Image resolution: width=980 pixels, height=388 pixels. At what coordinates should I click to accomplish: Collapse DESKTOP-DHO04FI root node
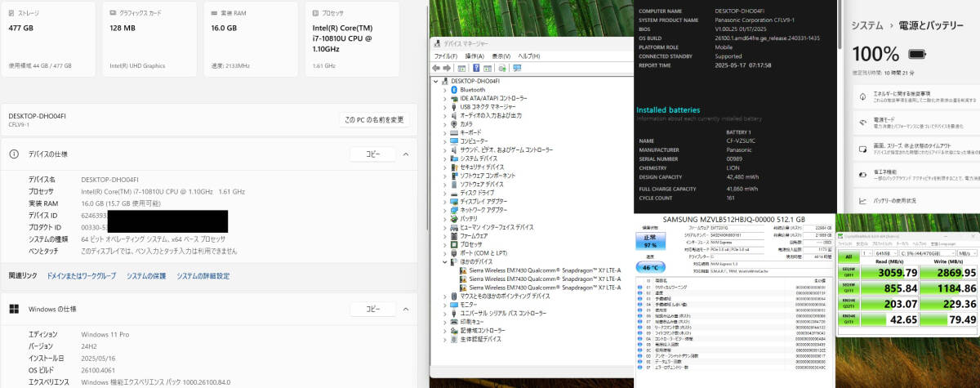click(x=437, y=82)
